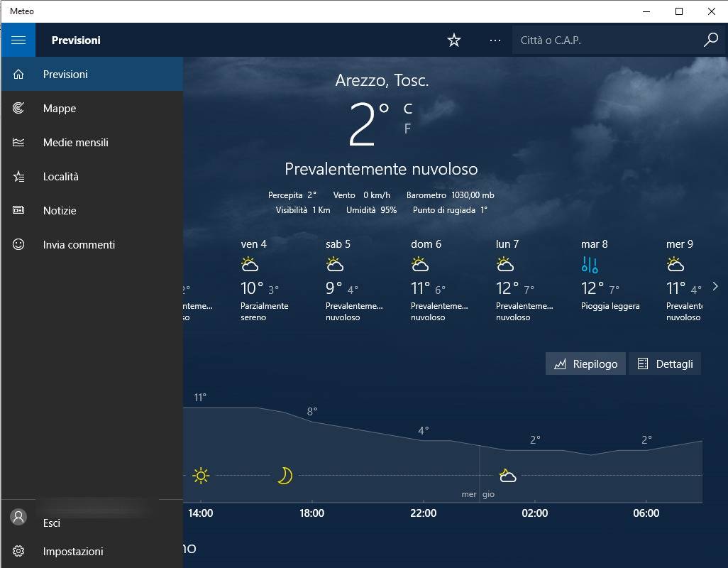This screenshot has height=568, width=728.
Task: Click the Invia commenti smiley icon
Action: [x=19, y=245]
